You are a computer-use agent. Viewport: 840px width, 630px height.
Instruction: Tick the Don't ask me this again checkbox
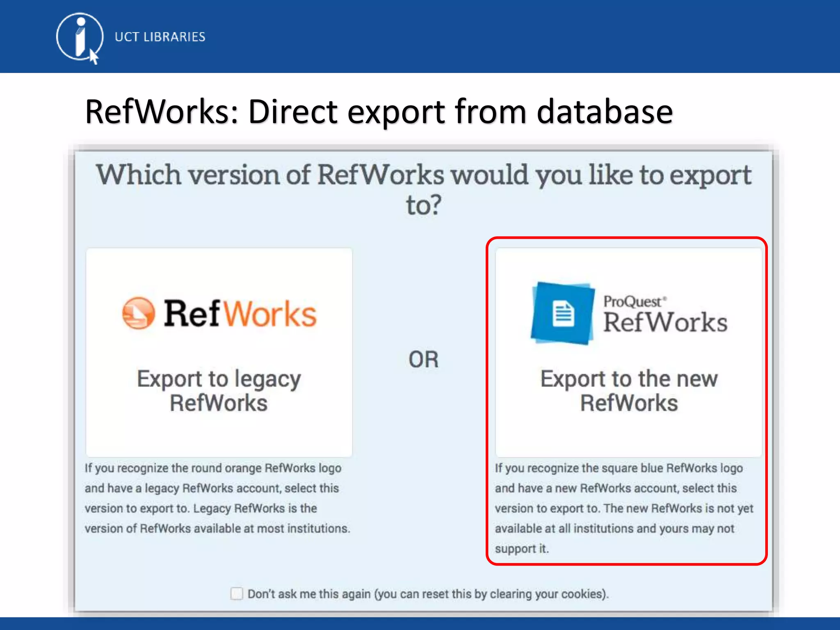(x=237, y=593)
